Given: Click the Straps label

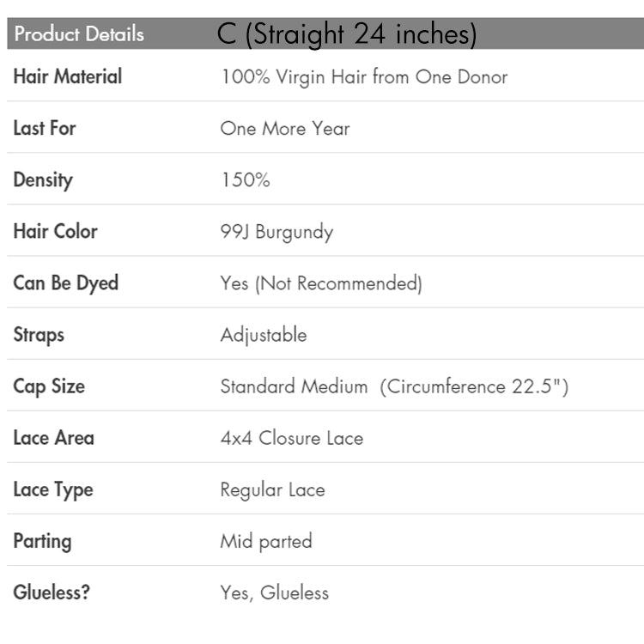Looking at the screenshot, I should coord(39,334).
